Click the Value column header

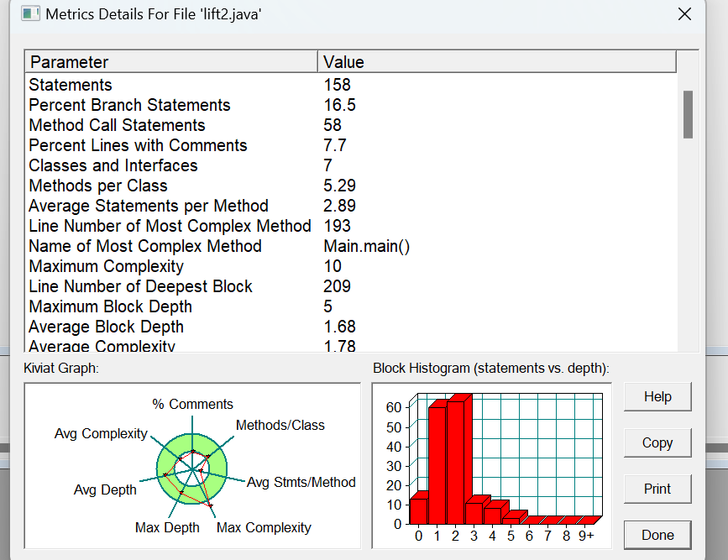(497, 62)
